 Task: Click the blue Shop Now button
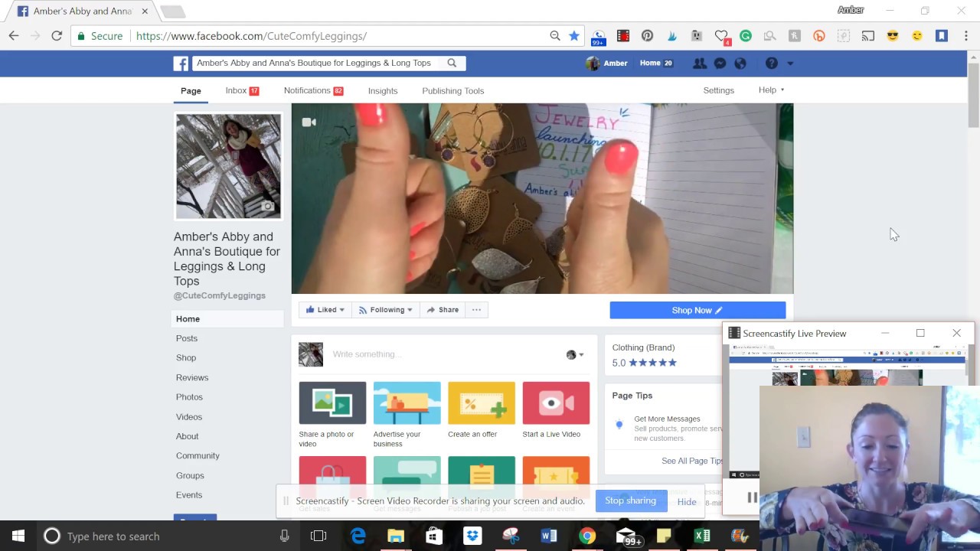pos(697,310)
